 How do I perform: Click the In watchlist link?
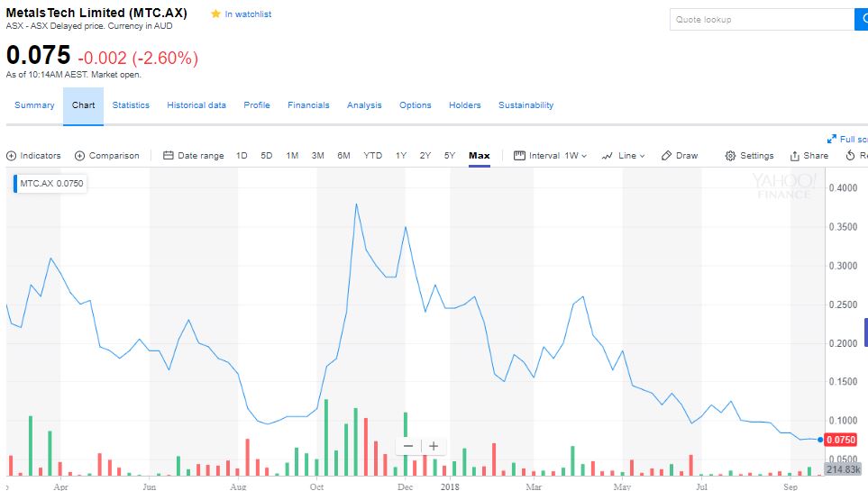coord(248,14)
